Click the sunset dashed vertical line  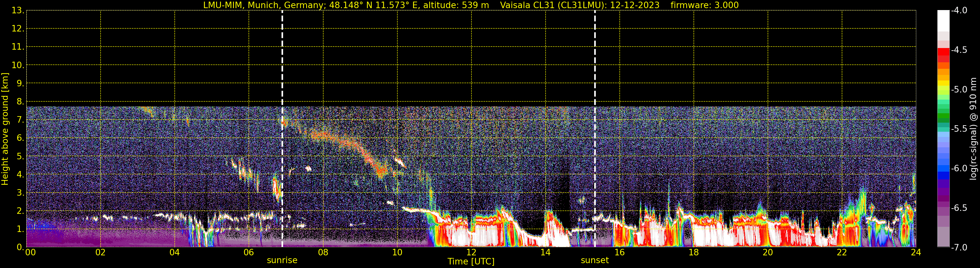[595, 129]
